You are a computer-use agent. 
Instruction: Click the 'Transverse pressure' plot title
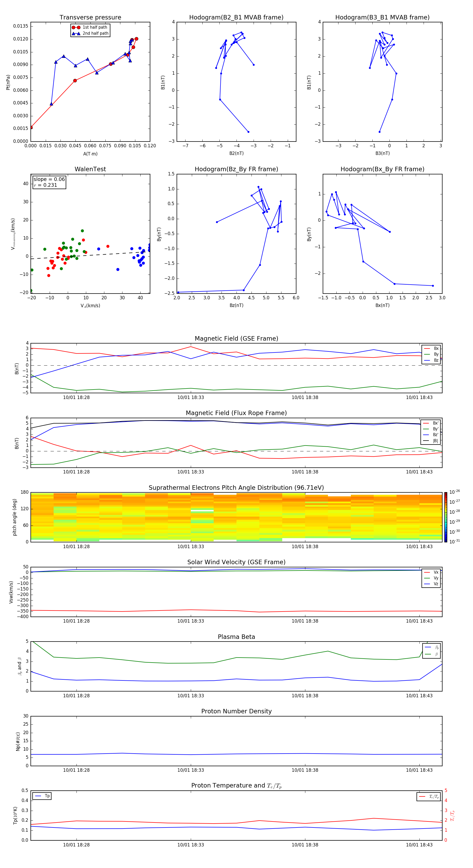[x=90, y=17]
